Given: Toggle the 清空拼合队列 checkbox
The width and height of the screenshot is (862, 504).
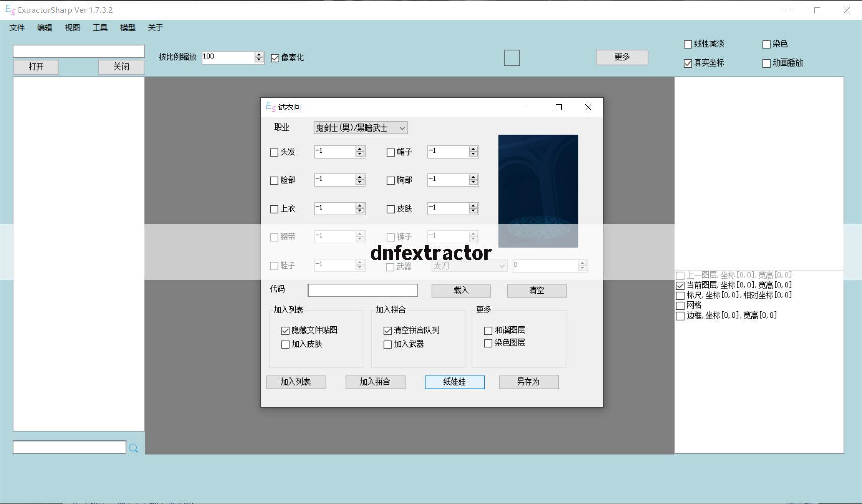Looking at the screenshot, I should 387,331.
